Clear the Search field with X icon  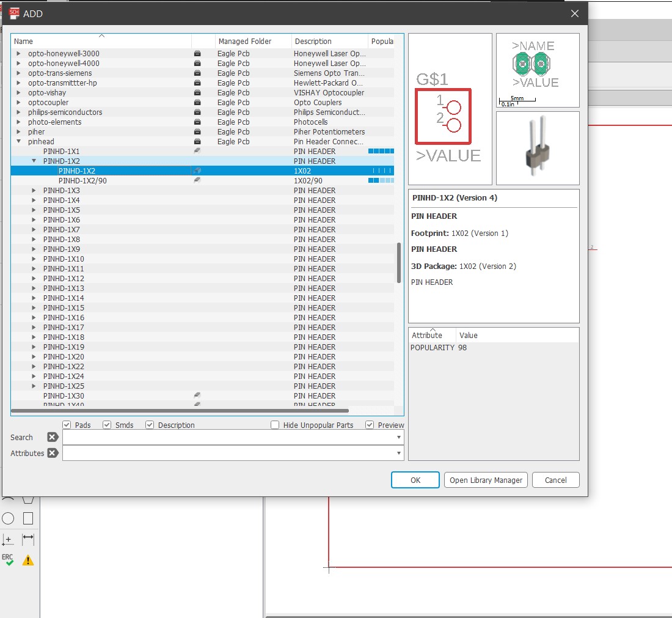point(53,437)
